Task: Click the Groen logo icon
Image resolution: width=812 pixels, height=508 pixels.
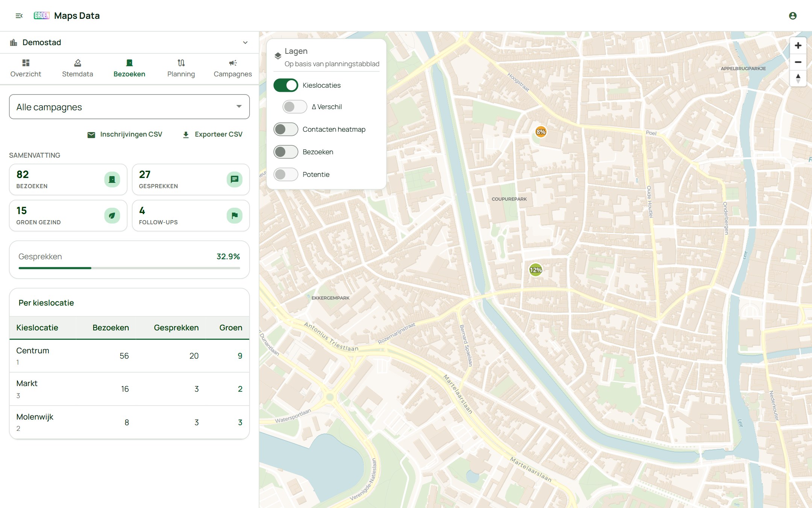Action: tap(41, 15)
